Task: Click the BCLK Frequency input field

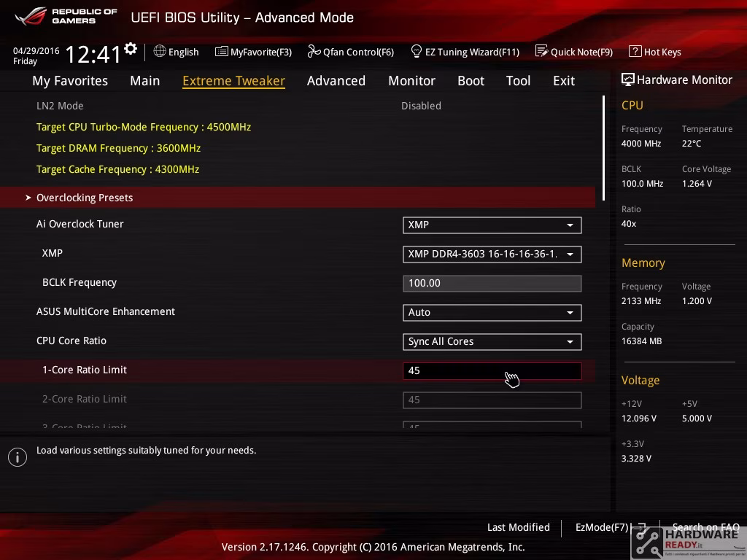Action: 492,284
